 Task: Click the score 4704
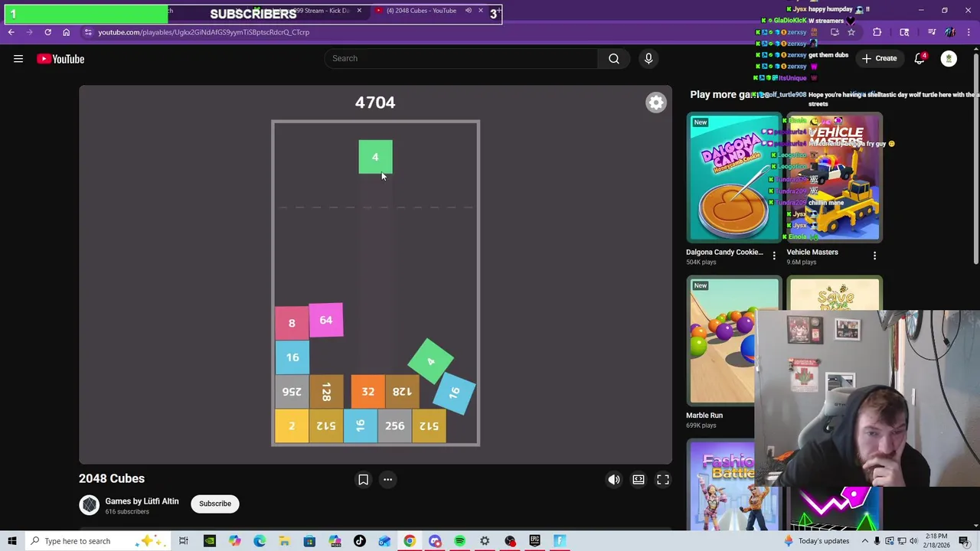coord(375,103)
